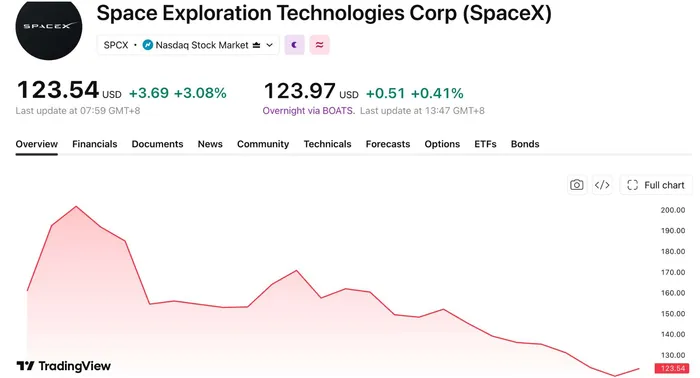The image size is (700, 378).
Task: Click the bank building icon beside Nasdaq
Action: (x=256, y=45)
